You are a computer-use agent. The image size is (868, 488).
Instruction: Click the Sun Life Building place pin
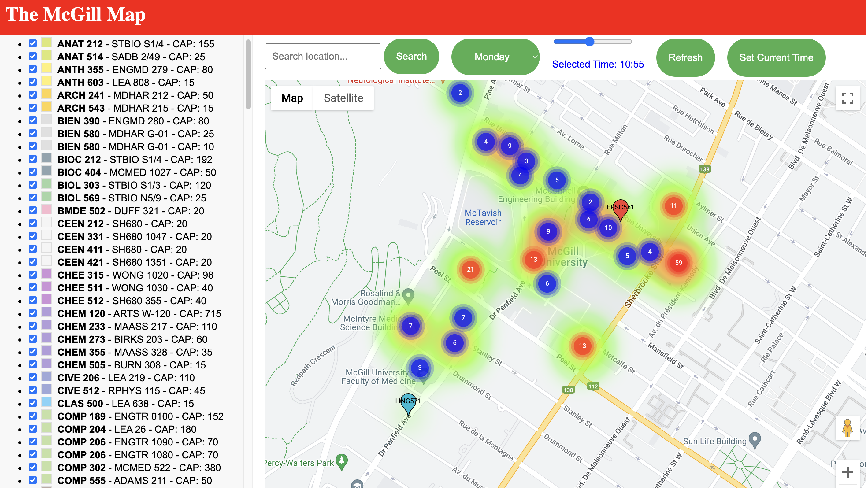pos(755,439)
